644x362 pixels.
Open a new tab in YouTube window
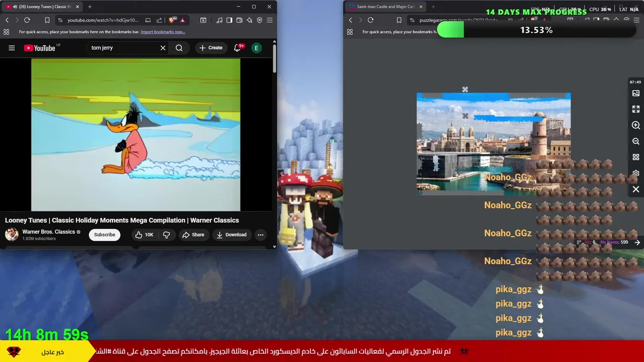click(x=90, y=7)
